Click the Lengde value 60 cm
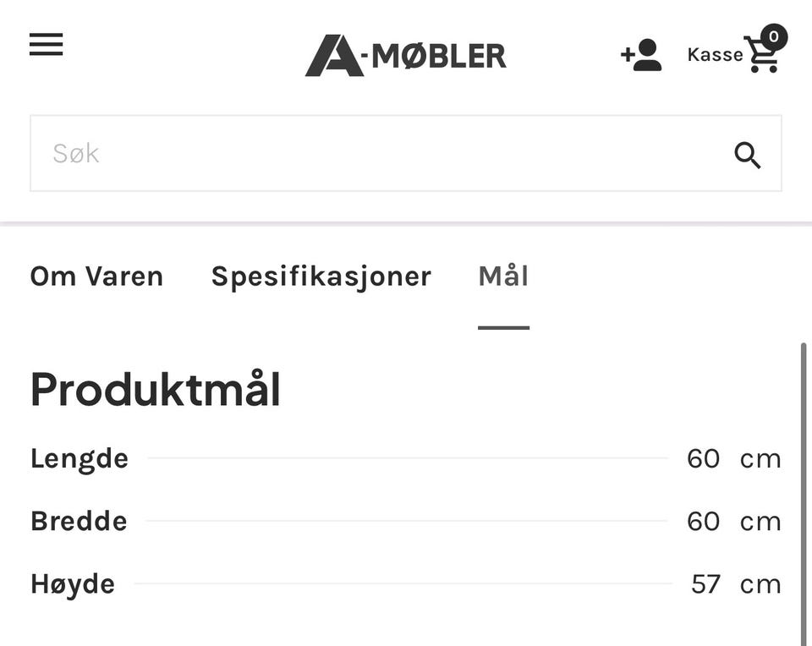Screen dimensions: 812x646 pos(734,458)
